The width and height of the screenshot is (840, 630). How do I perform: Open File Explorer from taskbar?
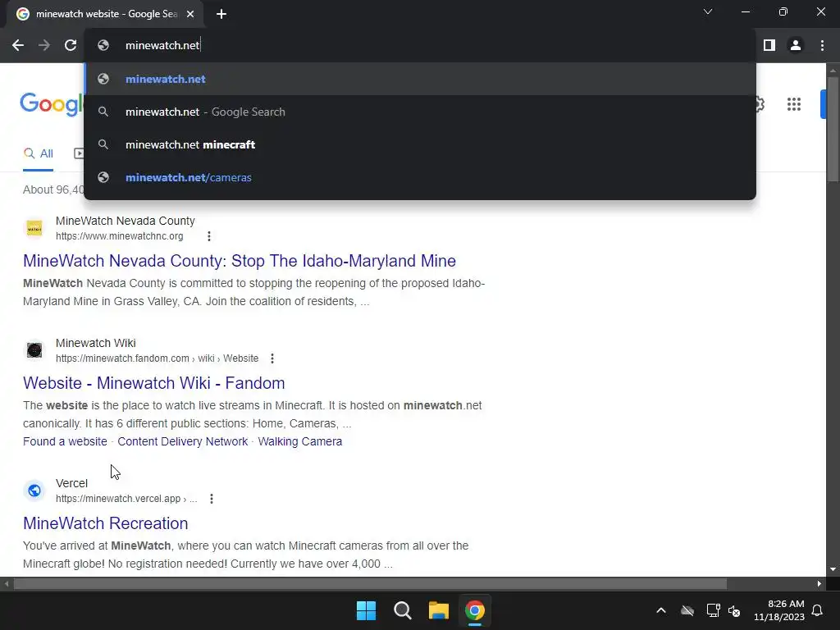coord(438,610)
